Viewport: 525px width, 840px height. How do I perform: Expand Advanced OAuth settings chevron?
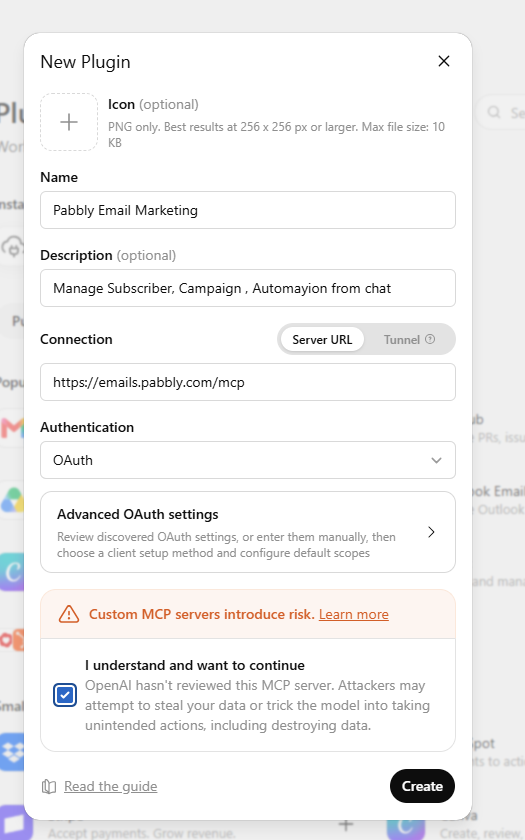tap(431, 532)
